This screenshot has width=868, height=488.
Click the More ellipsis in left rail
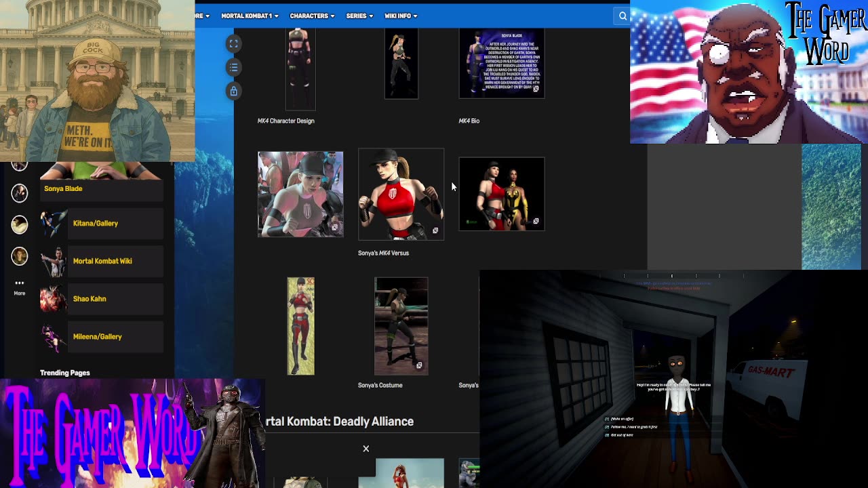(19, 287)
